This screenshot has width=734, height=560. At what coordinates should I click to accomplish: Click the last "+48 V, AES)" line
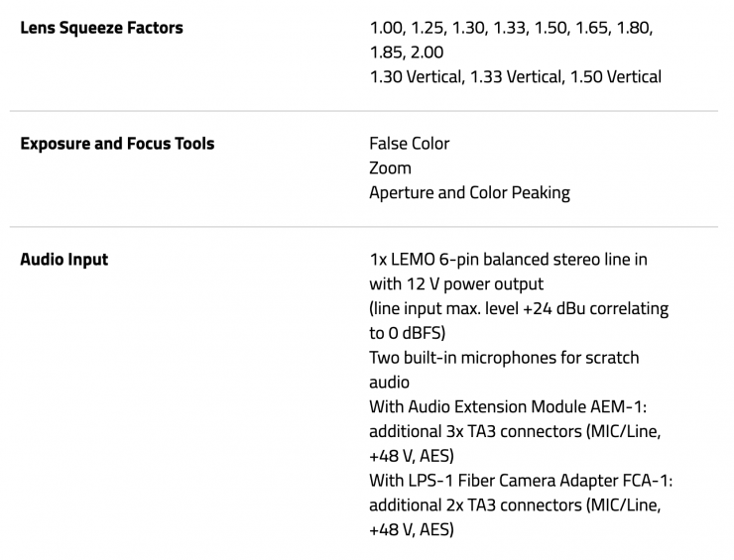click(412, 529)
